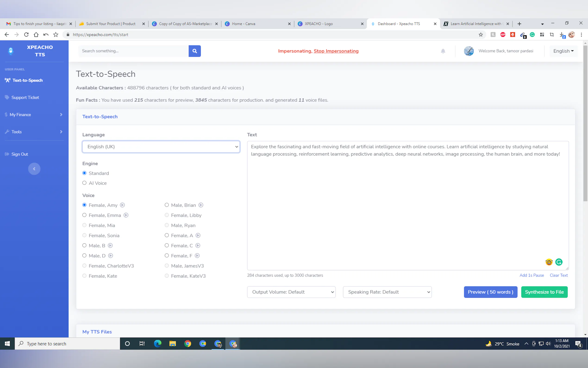Open the notification bell icon

coord(443,51)
